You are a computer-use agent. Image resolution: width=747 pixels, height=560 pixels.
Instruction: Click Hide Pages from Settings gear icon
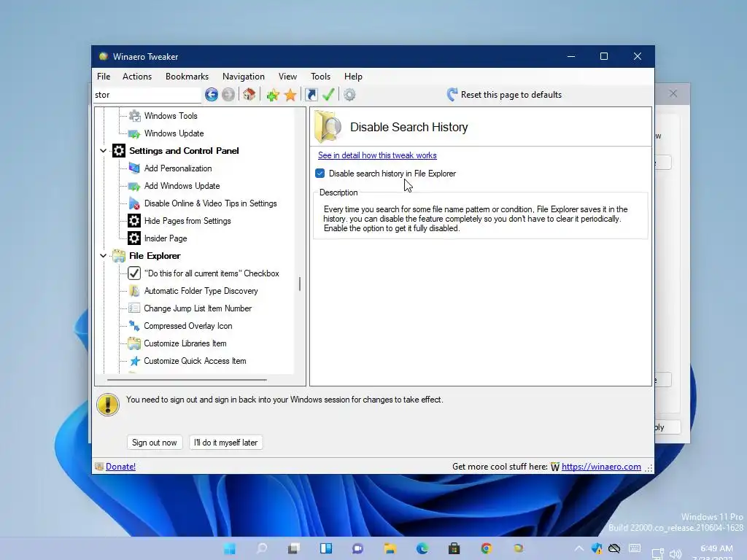134,221
